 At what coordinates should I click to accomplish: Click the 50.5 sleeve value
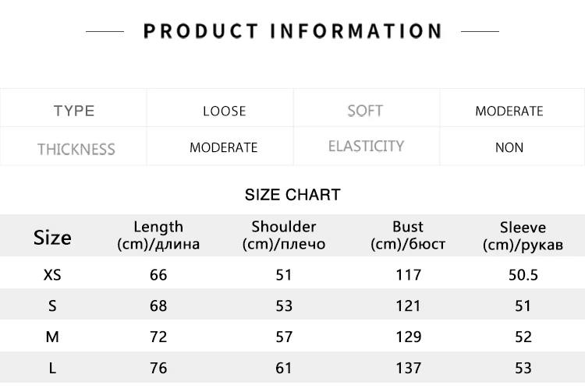(x=523, y=275)
